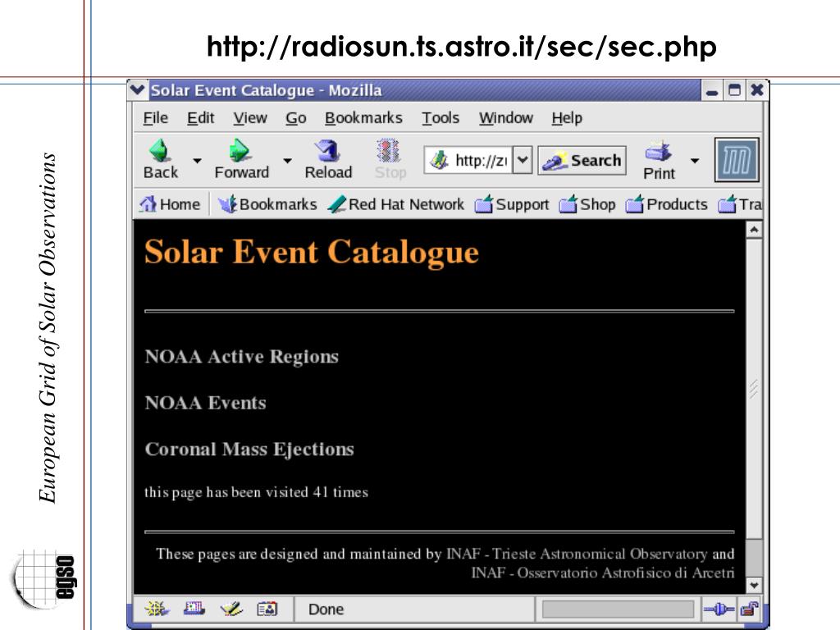This screenshot has width=840, height=630.
Task: Follow the NOAA Events link
Action: click(205, 402)
